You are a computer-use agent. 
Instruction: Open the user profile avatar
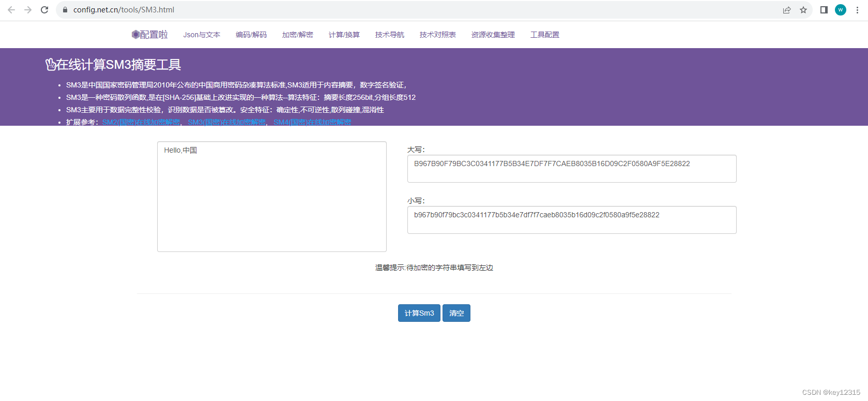click(841, 10)
